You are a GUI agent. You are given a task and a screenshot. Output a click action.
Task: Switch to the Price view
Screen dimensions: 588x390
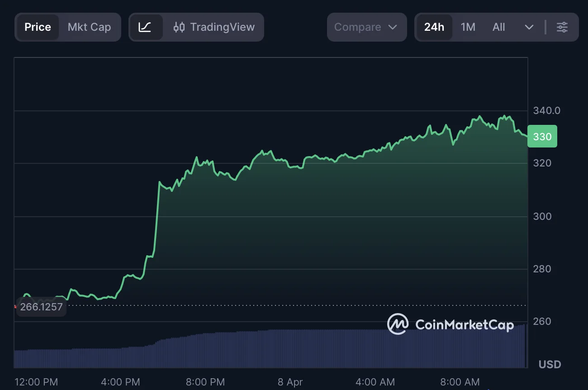38,27
